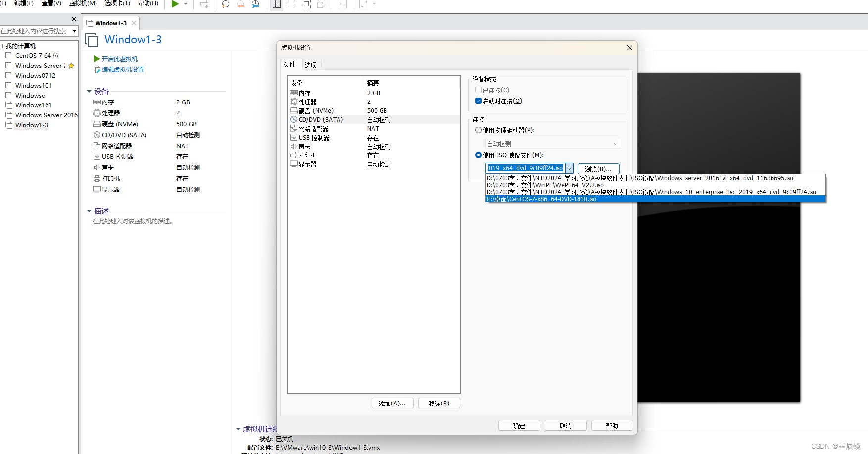Viewport: 868px width, 454px height.
Task: Toggle the 启动时连接(O) checkbox
Action: coord(478,101)
